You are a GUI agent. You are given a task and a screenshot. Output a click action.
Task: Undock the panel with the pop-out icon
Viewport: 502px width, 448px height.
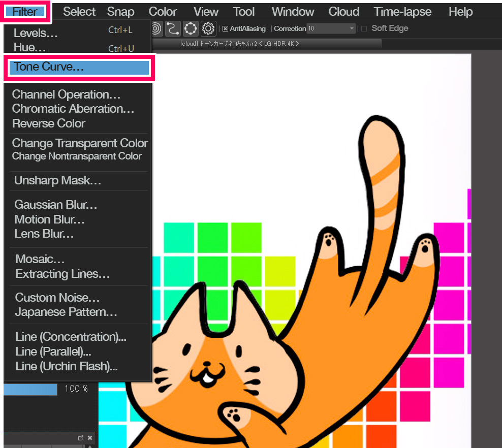coord(80,438)
